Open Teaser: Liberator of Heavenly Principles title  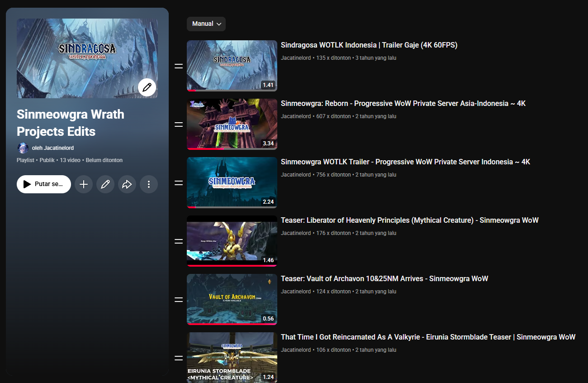(410, 220)
